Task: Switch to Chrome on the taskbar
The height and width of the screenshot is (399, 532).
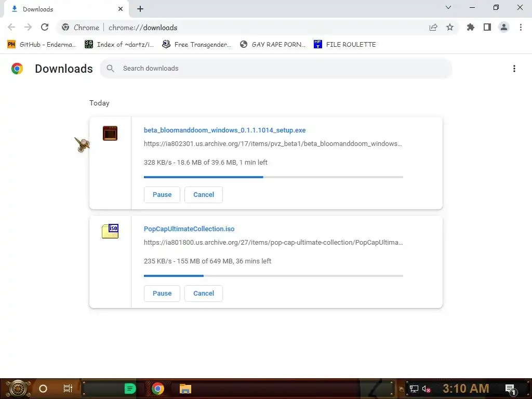Action: (x=158, y=389)
